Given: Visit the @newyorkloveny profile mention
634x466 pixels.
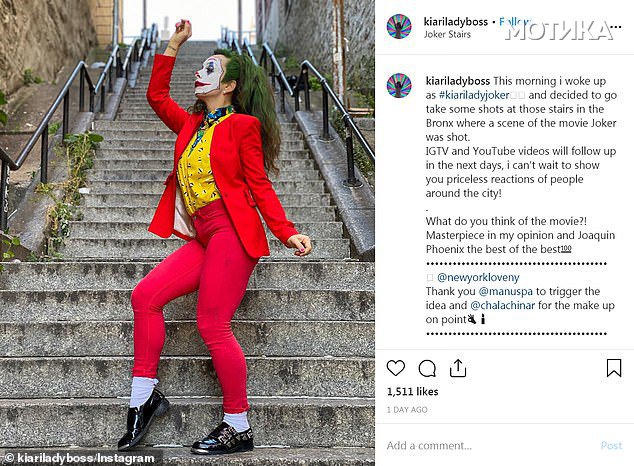Looking at the screenshot, I should click(478, 277).
